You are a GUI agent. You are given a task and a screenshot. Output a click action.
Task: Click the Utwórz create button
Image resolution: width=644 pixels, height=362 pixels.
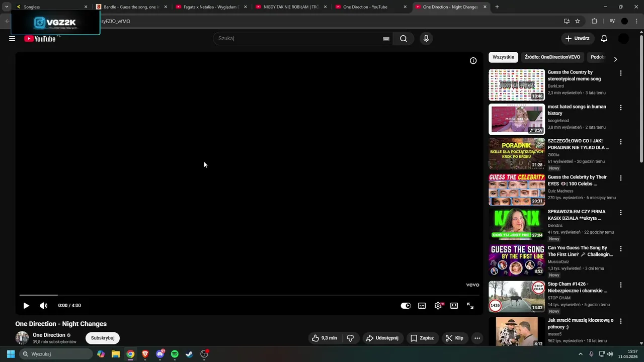[x=578, y=39]
